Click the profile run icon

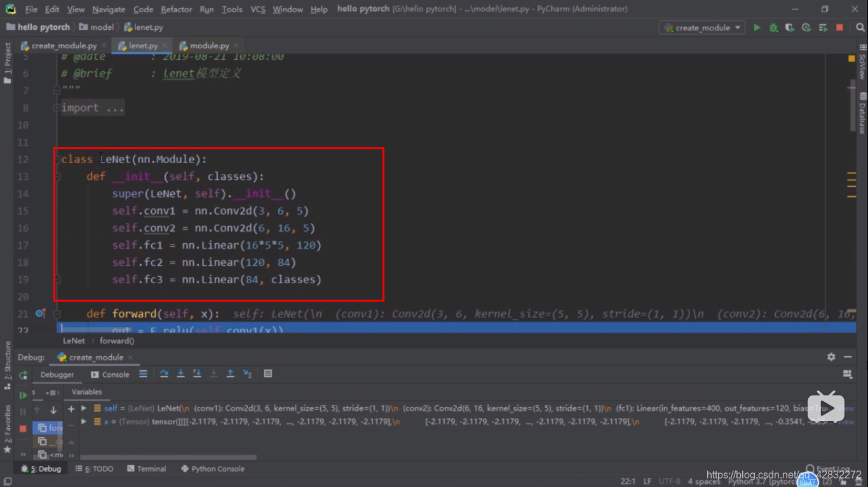point(806,27)
